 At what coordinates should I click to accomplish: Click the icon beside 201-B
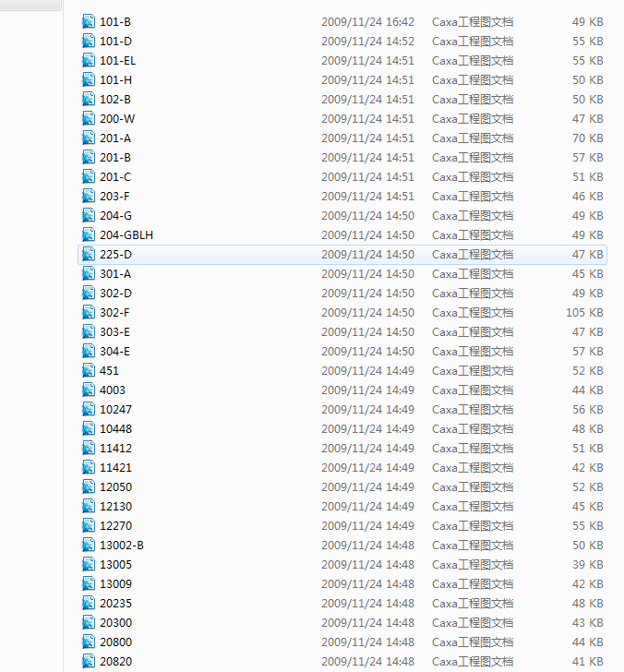pyautogui.click(x=89, y=157)
